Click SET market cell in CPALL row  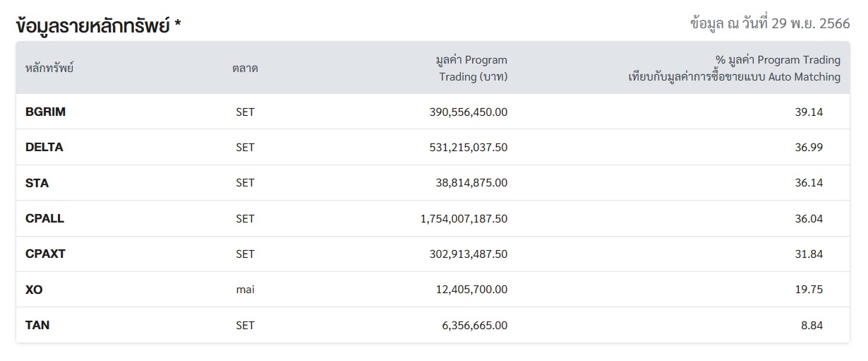point(245,218)
